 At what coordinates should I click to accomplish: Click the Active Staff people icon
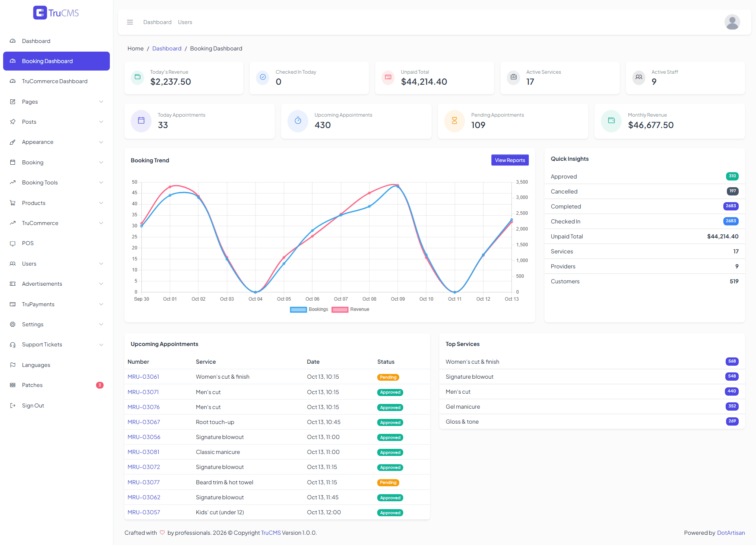pyautogui.click(x=639, y=77)
